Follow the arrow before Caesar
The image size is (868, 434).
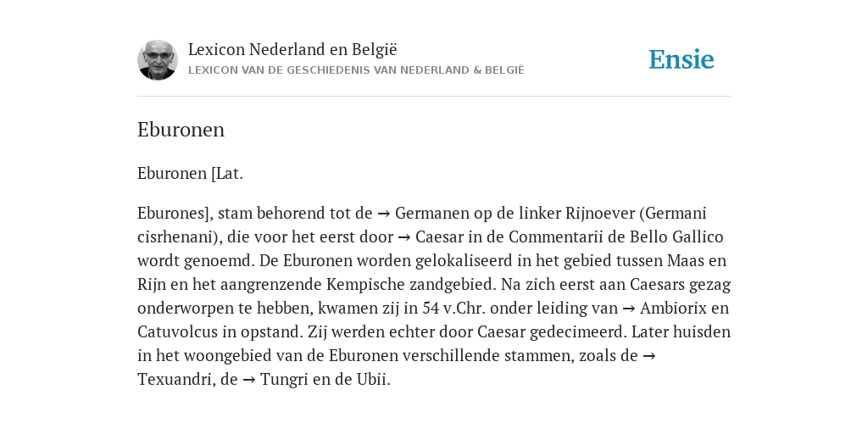pos(404,237)
